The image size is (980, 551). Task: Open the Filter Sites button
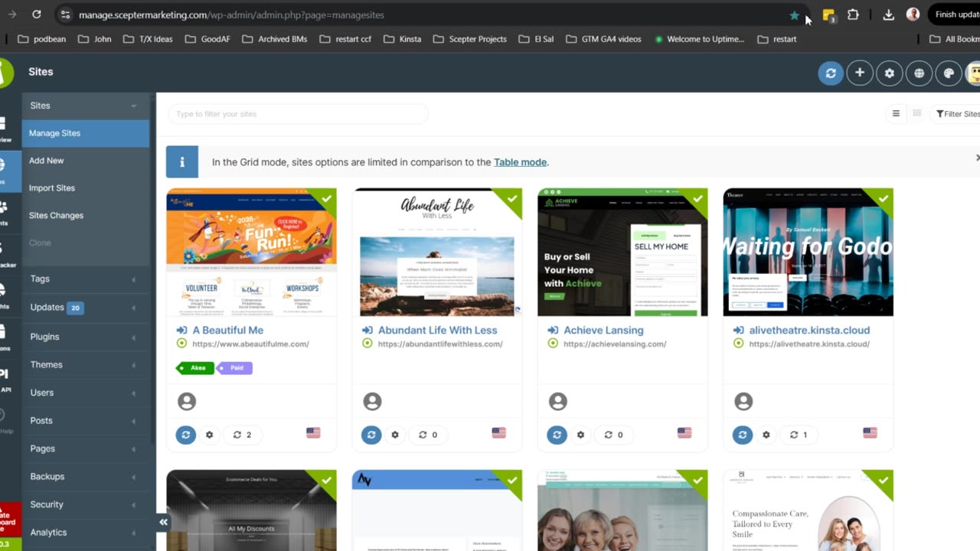[957, 114]
